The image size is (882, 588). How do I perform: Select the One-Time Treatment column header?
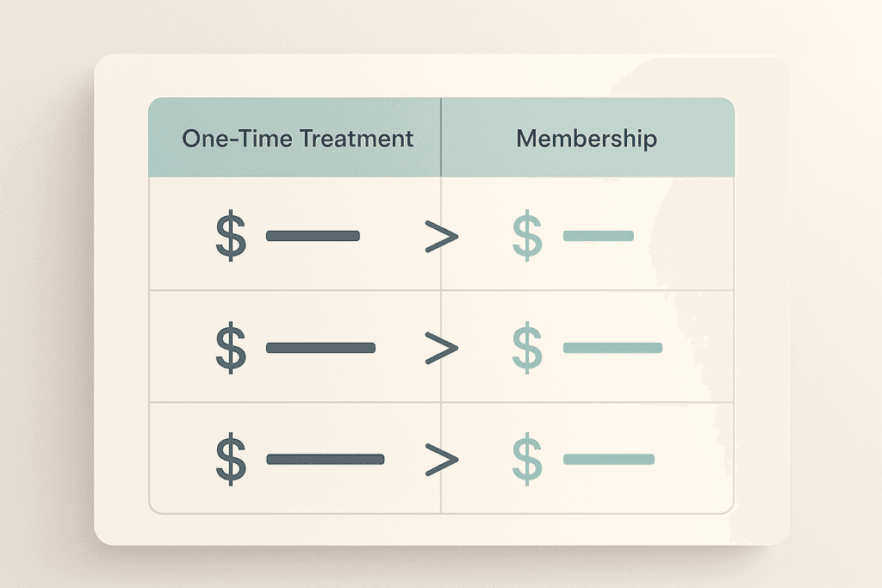click(x=298, y=139)
